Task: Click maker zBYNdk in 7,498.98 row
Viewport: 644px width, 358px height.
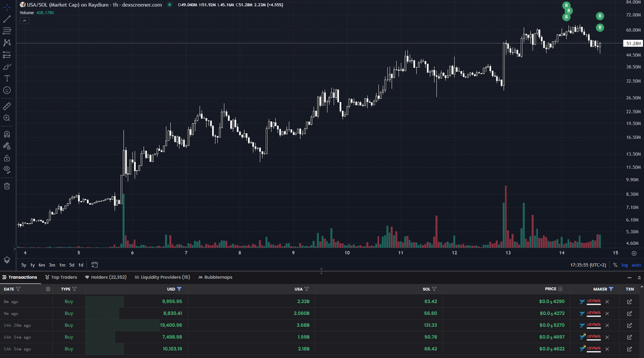Action: click(x=594, y=337)
